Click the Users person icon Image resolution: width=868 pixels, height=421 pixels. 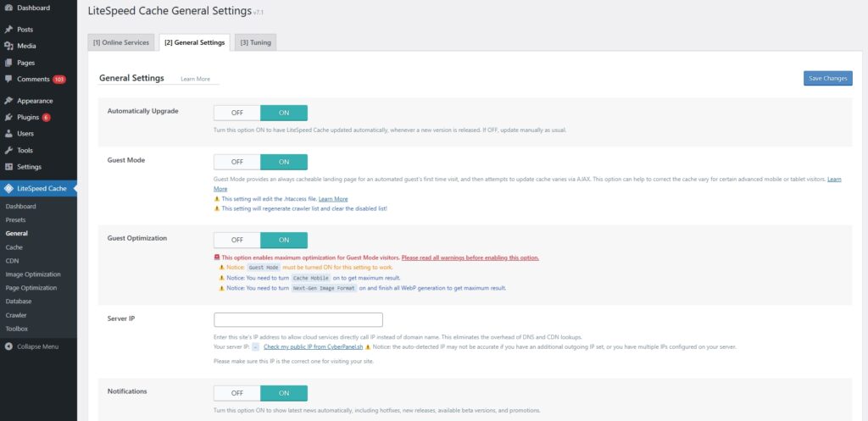click(8, 133)
